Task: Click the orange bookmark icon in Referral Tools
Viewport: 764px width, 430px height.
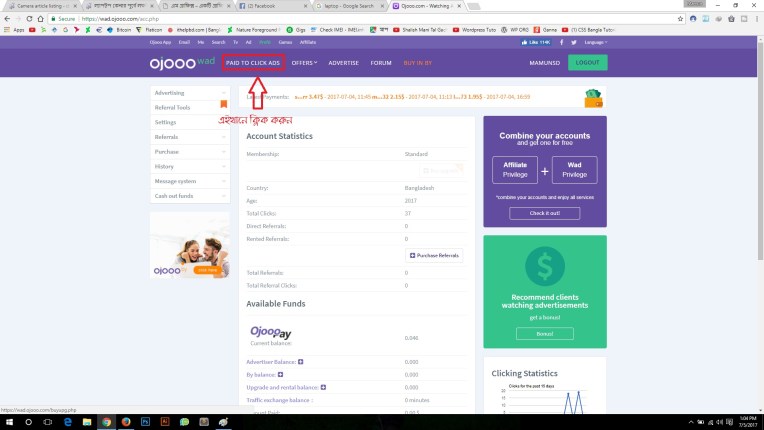Action: pos(223,104)
